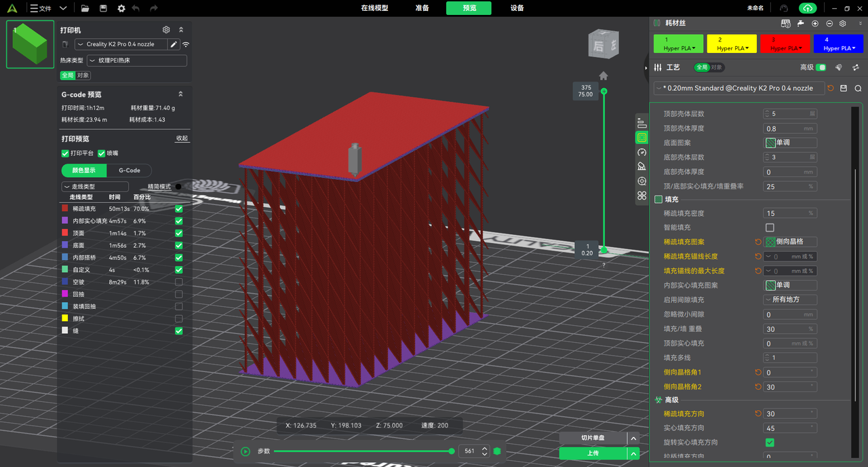
Task: Click the save disk icon in top toolbar
Action: tap(103, 8)
